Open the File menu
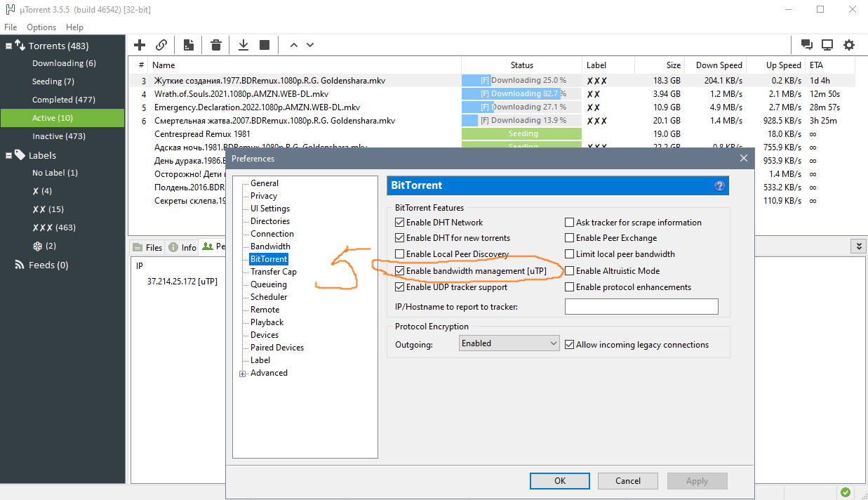 [11, 27]
